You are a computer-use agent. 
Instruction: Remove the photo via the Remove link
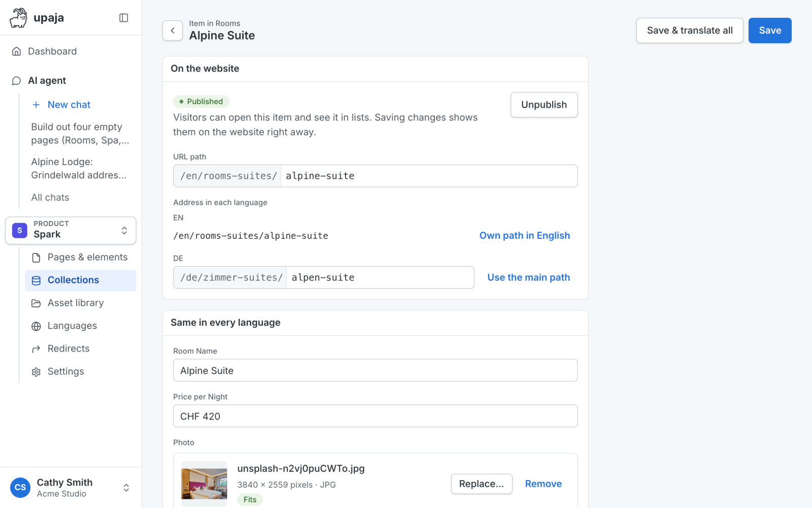tap(544, 484)
